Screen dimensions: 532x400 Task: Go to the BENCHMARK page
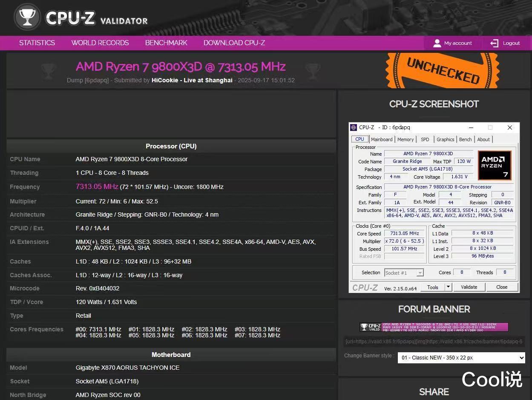pyautogui.click(x=166, y=43)
